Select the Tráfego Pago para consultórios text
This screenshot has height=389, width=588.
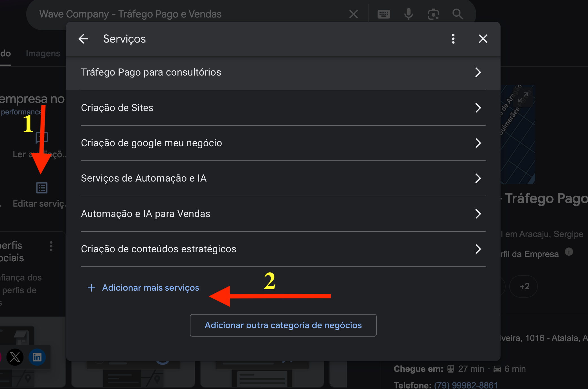click(x=151, y=72)
